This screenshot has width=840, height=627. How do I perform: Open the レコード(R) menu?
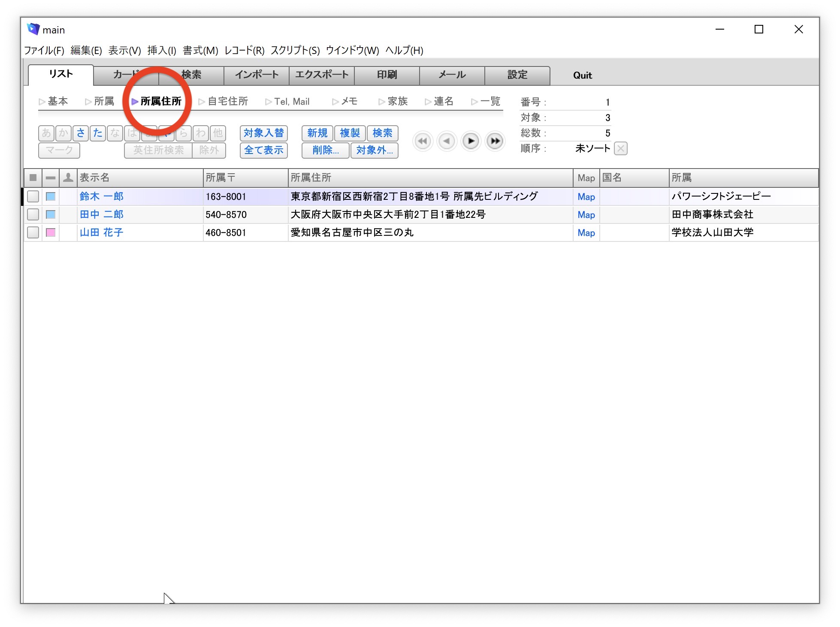(244, 51)
